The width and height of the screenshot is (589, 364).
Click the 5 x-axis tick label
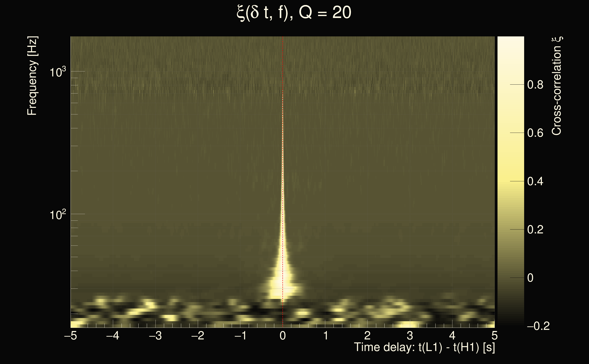(494, 336)
